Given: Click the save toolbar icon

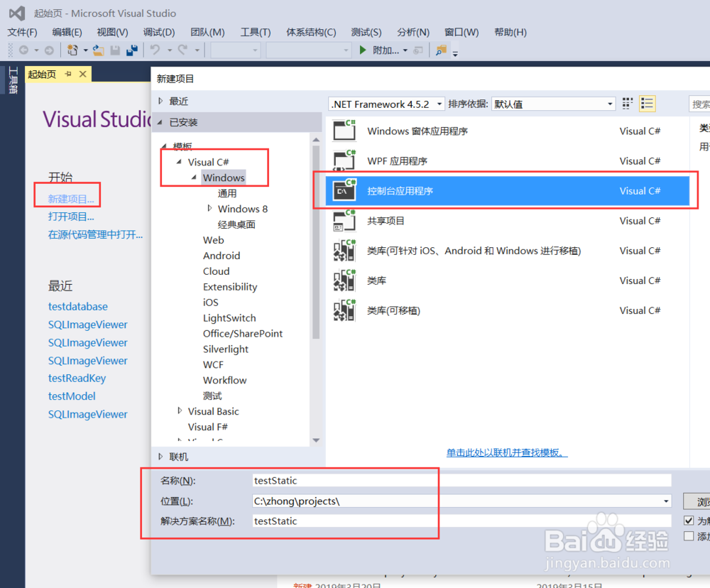Looking at the screenshot, I should click(x=115, y=50).
